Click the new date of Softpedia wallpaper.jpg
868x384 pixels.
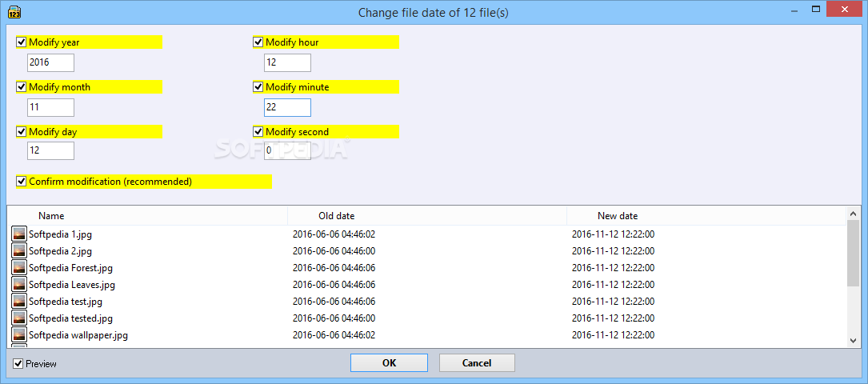tap(613, 335)
